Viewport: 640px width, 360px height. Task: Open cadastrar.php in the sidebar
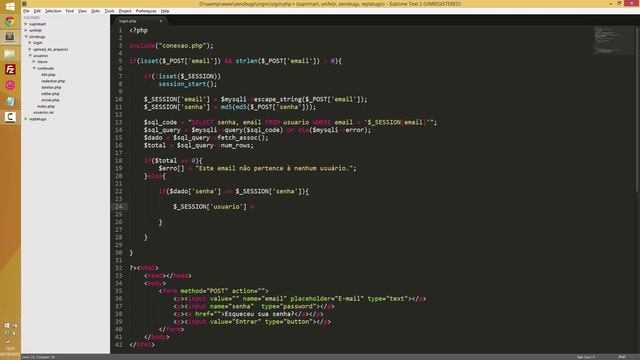point(53,81)
